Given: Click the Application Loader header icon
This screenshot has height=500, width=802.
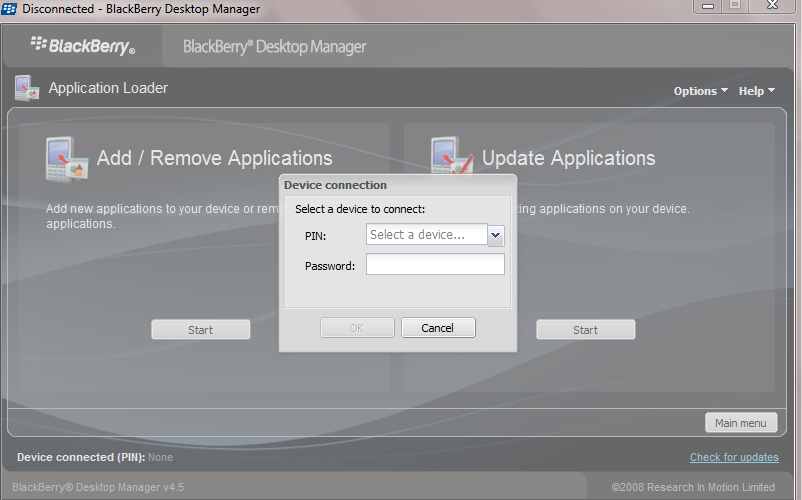Looking at the screenshot, I should point(27,88).
